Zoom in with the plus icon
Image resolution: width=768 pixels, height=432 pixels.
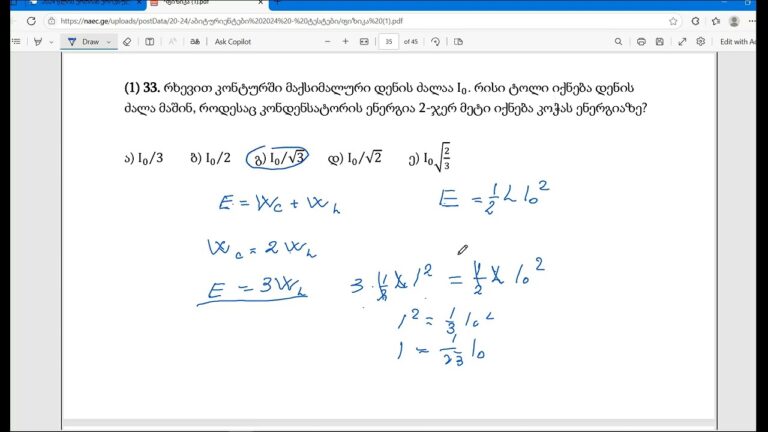click(345, 42)
